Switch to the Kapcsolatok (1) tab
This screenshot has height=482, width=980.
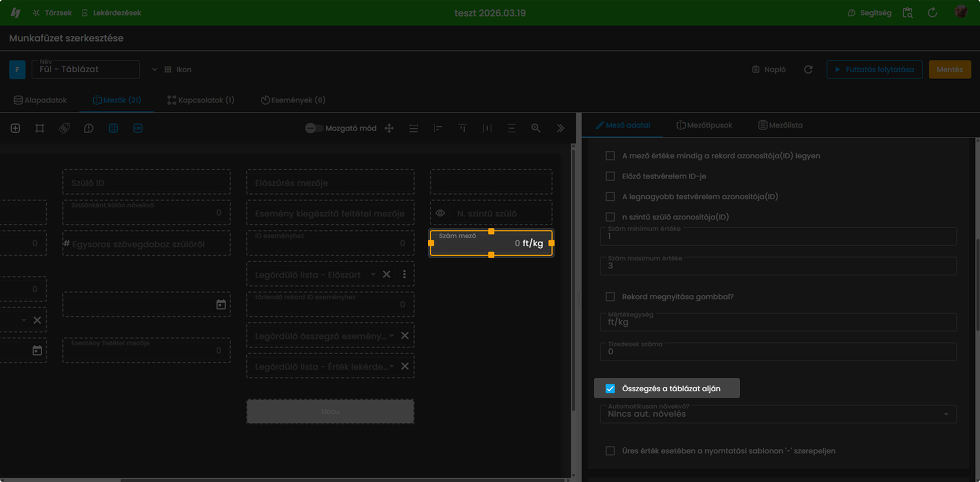tap(201, 100)
